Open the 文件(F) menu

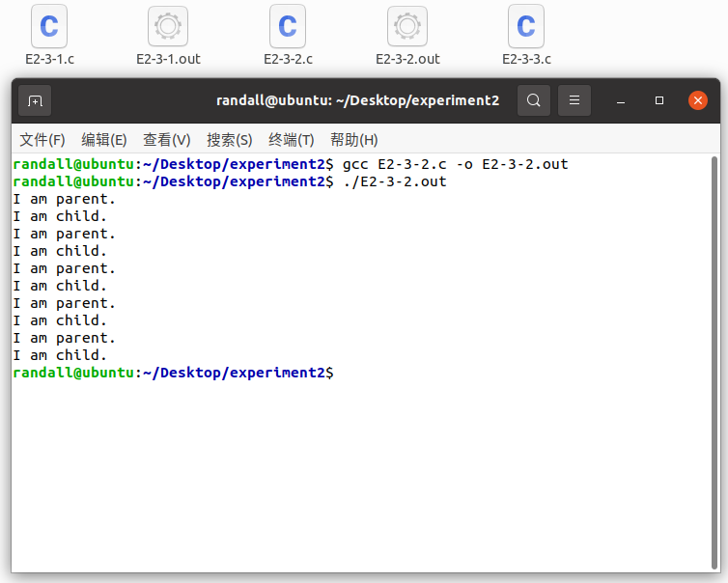pyautogui.click(x=42, y=140)
